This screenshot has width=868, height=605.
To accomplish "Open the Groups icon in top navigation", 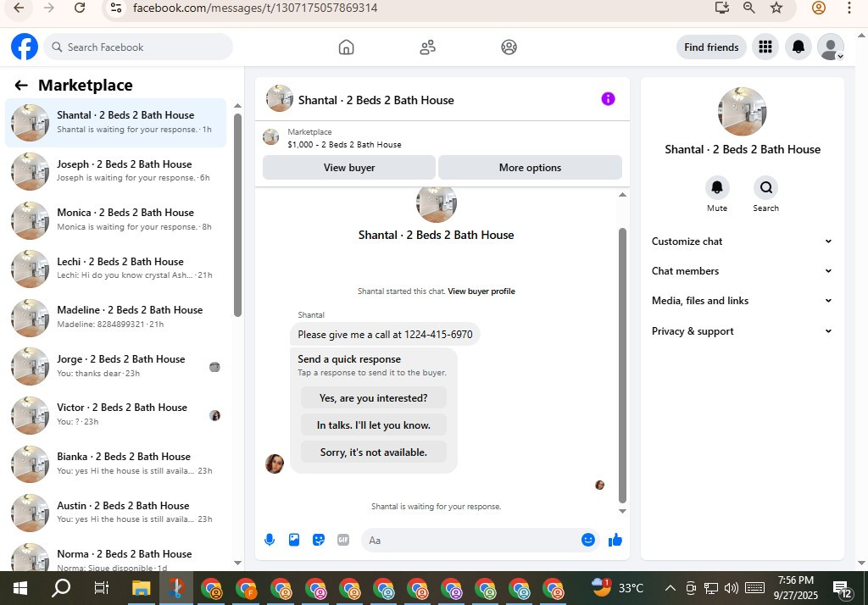I will point(509,47).
